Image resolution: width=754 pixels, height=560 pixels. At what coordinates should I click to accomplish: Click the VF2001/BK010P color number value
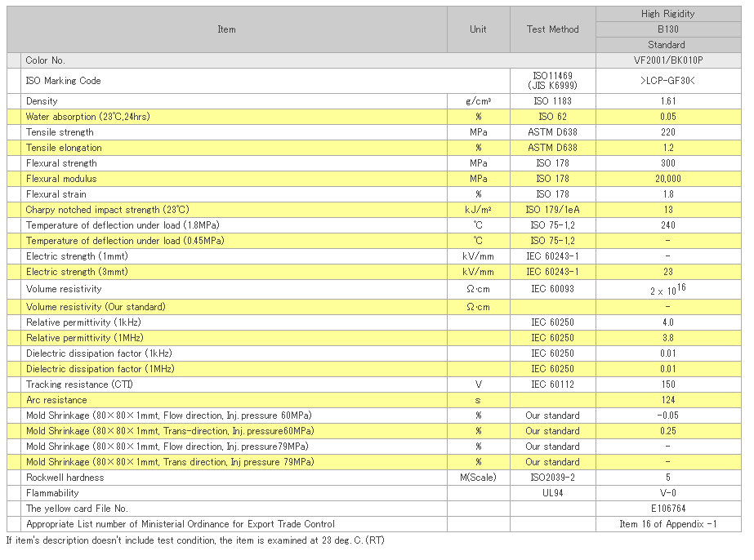coord(667,60)
